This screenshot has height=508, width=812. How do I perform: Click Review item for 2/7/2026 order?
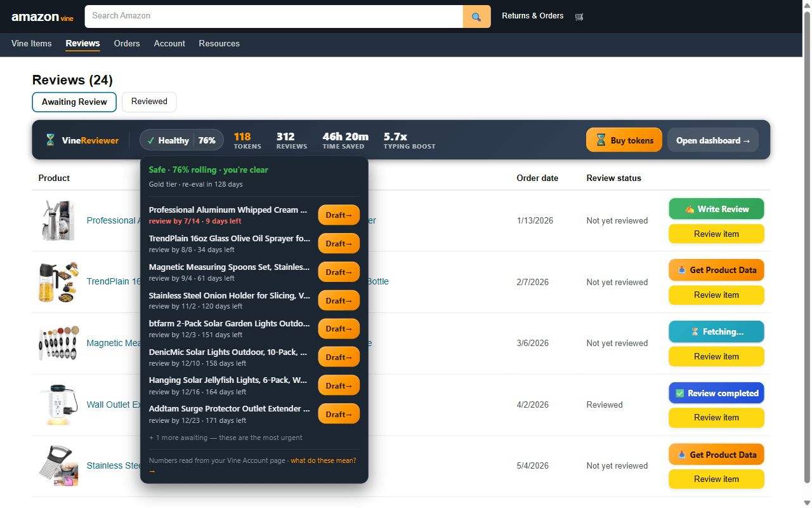[716, 295]
